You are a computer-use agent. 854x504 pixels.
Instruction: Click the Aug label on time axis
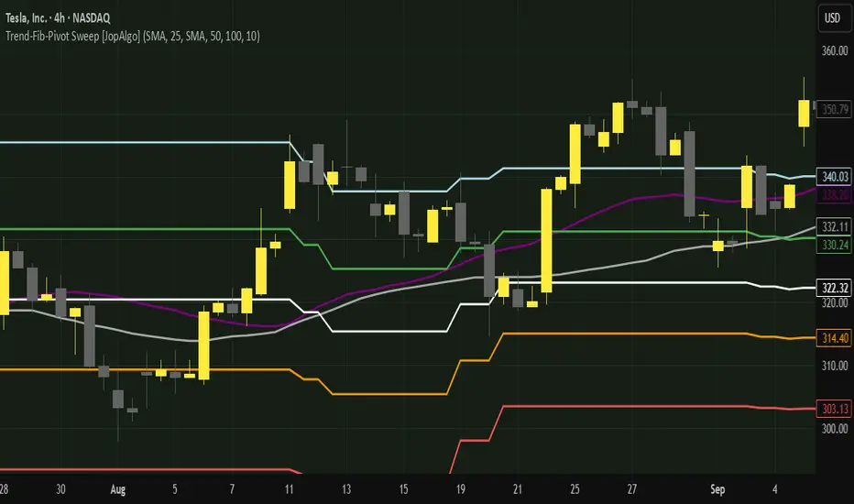pyautogui.click(x=117, y=489)
